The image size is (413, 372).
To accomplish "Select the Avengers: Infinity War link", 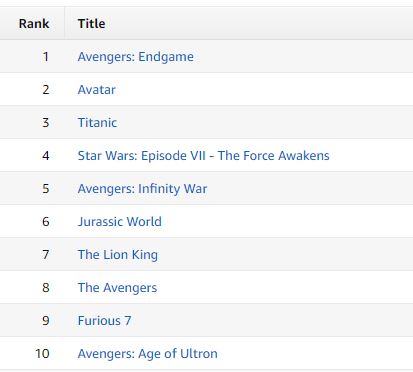I will pyautogui.click(x=142, y=189).
